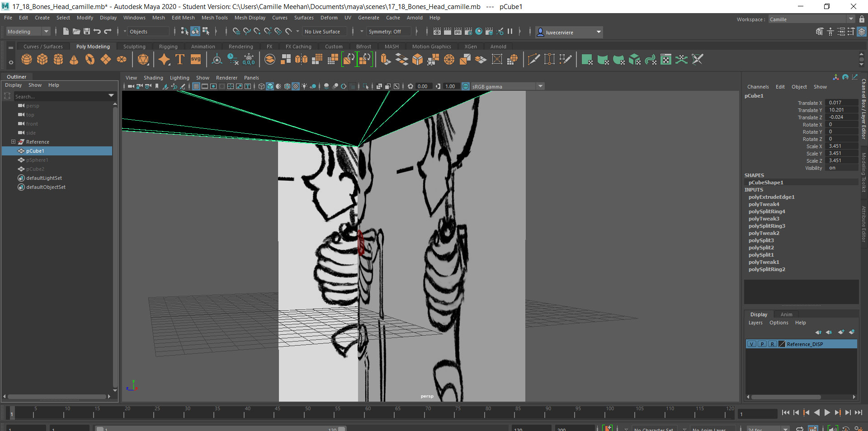Switch to the Anim layer tab
The height and width of the screenshot is (431, 868).
[x=786, y=314]
